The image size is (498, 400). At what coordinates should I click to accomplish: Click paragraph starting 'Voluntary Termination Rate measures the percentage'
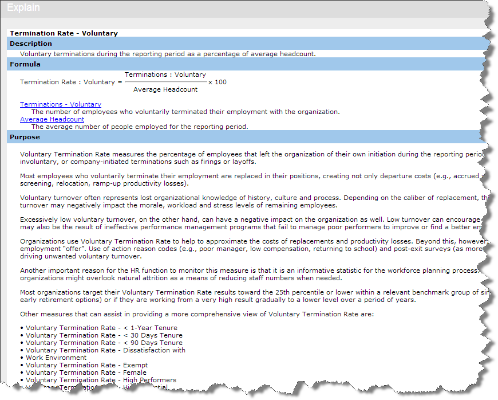[x=252, y=158]
